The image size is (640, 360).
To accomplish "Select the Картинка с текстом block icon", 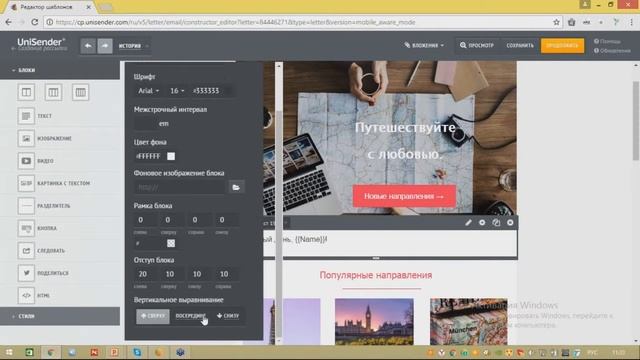I will [26, 183].
